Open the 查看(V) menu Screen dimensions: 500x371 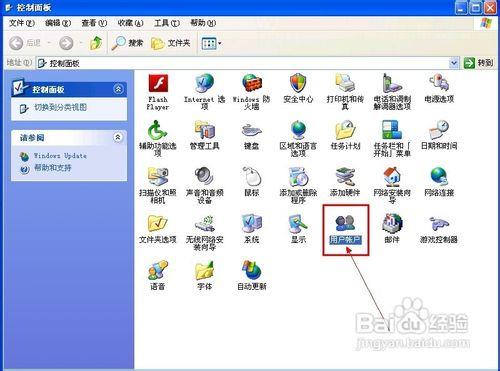[x=94, y=23]
